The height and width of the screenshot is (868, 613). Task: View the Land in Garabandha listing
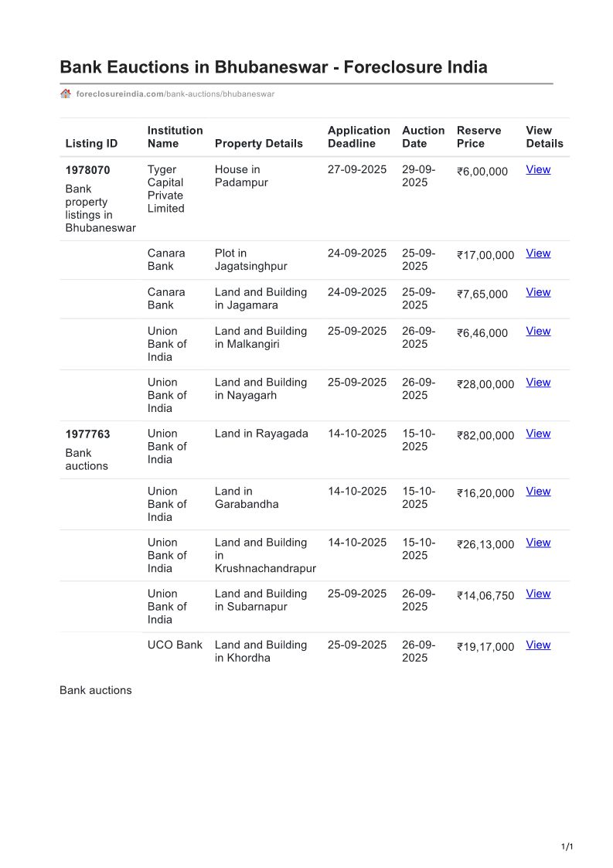[x=538, y=491]
